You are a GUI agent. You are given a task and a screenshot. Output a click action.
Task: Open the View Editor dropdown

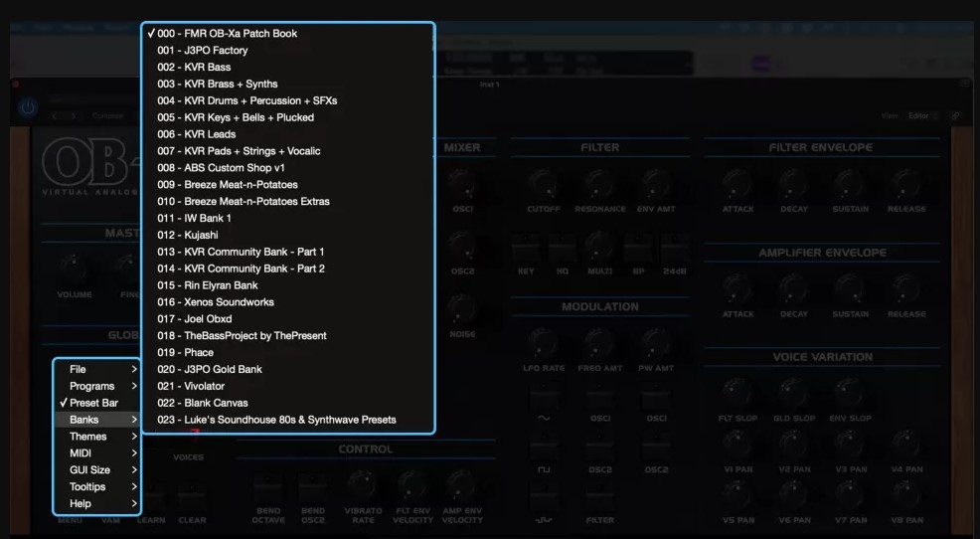pyautogui.click(x=923, y=115)
